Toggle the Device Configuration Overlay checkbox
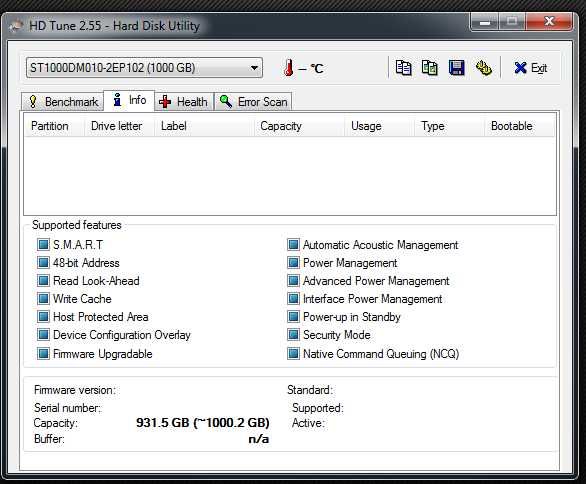Screen dimensions: 586x484 tap(43, 334)
